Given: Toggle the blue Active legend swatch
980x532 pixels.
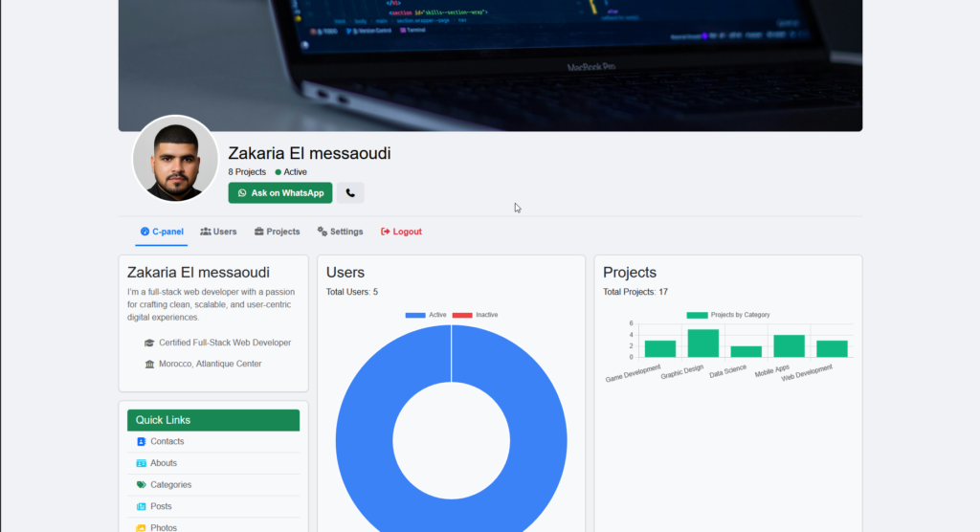Looking at the screenshot, I should coord(415,315).
